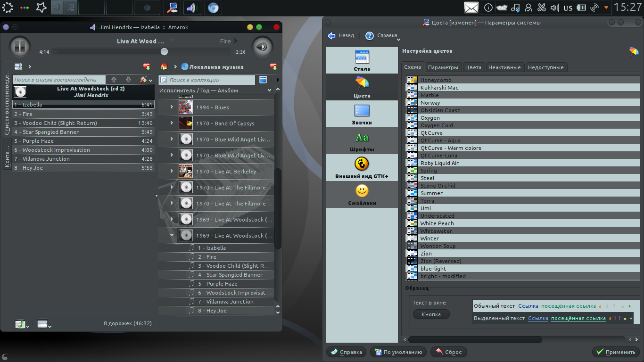Click the bookmark heart icon above the playlist
This screenshot has height=362, width=644.
(x=147, y=66)
